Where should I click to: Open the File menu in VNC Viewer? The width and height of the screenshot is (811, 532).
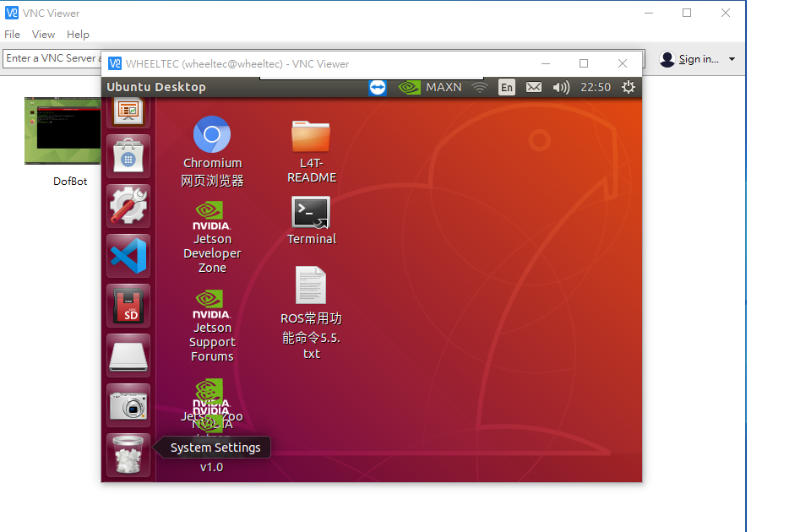13,34
